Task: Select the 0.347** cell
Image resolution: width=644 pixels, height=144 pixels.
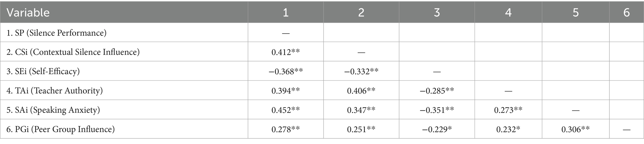Action: click(x=361, y=110)
